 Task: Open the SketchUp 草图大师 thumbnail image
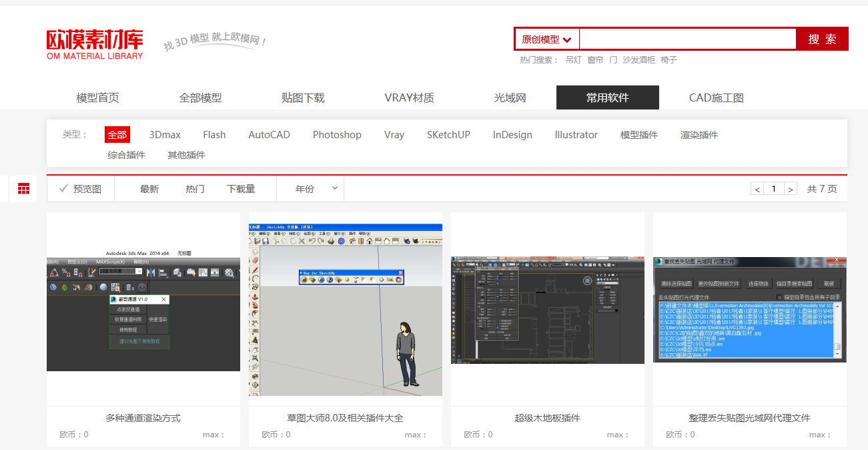click(346, 310)
